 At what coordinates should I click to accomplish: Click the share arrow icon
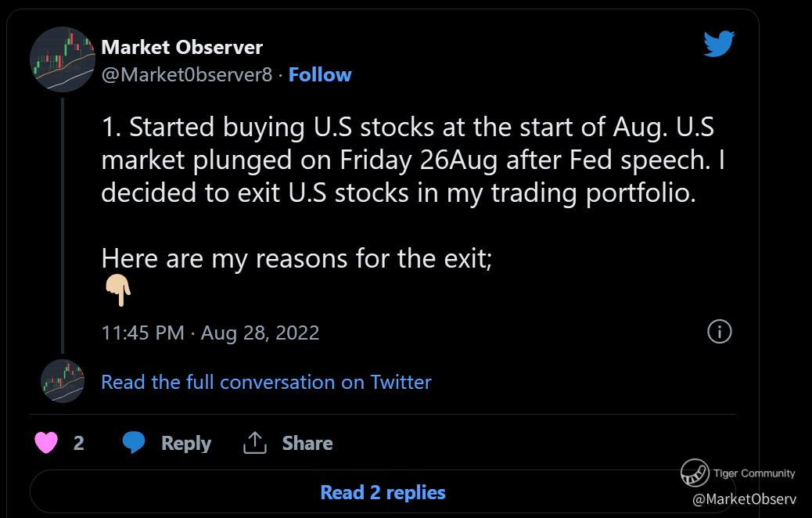coord(255,443)
